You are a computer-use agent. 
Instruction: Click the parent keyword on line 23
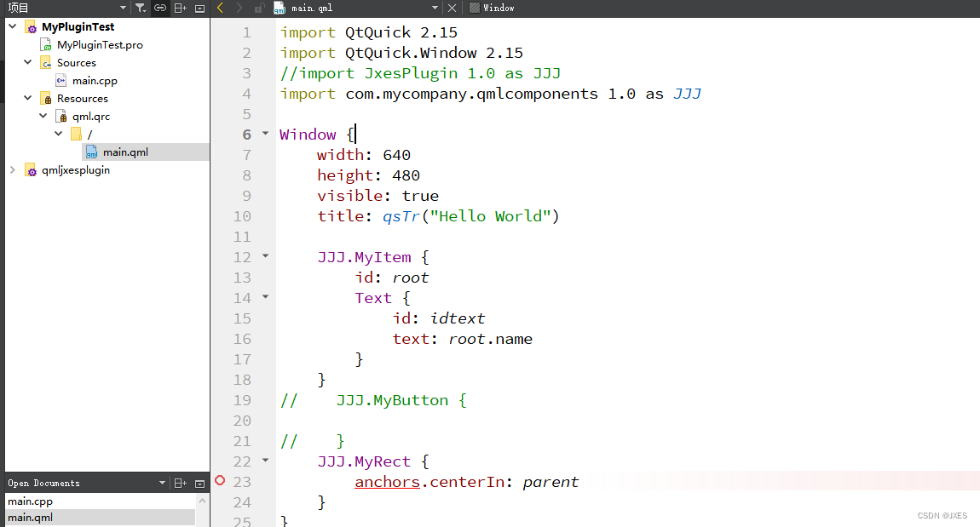click(x=551, y=482)
